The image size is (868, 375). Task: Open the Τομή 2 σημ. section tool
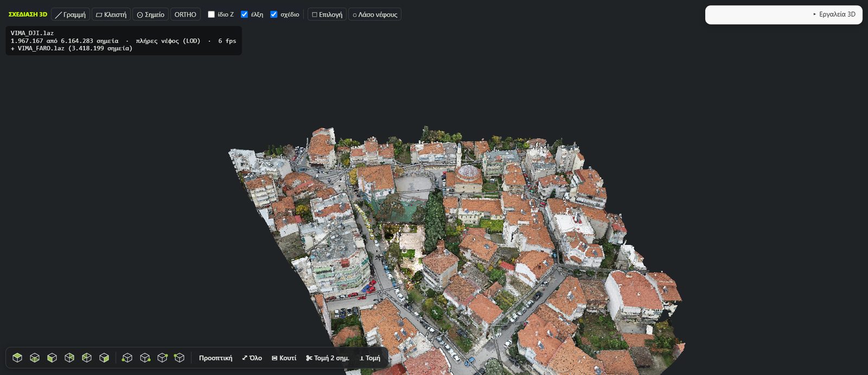[328, 358]
